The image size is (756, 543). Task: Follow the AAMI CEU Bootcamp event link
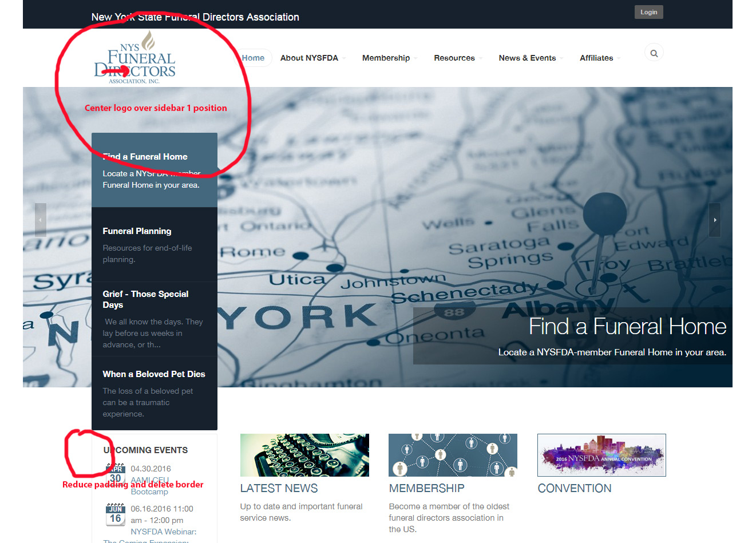click(x=149, y=480)
